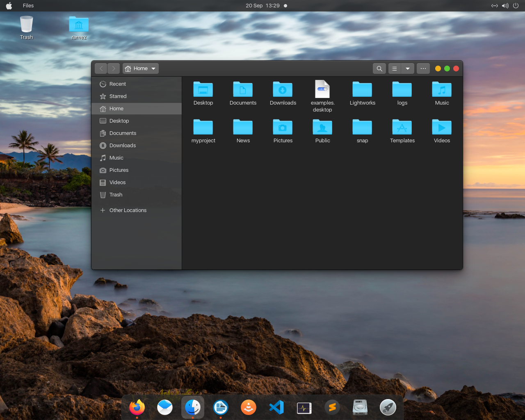525x420 pixels.
Task: Open the Apple menu in the top bar
Action: 9,5
